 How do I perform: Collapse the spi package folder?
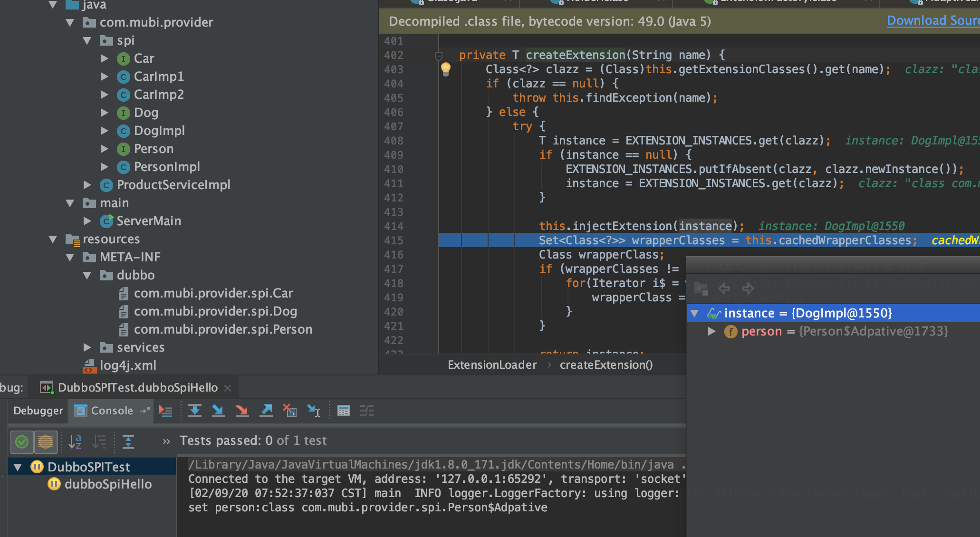pos(87,41)
